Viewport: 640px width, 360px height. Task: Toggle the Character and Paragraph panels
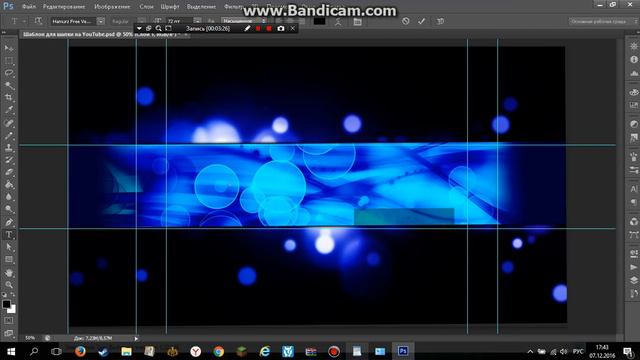[358, 22]
